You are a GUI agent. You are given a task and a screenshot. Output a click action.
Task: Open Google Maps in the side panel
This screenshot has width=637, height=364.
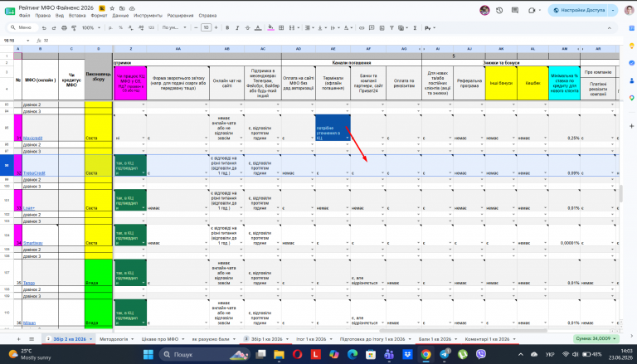(x=631, y=98)
